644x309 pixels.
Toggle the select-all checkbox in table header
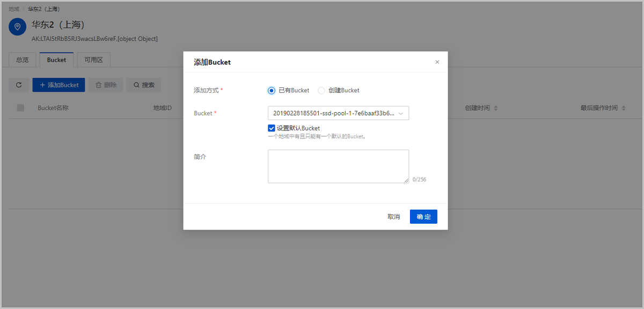(21, 108)
